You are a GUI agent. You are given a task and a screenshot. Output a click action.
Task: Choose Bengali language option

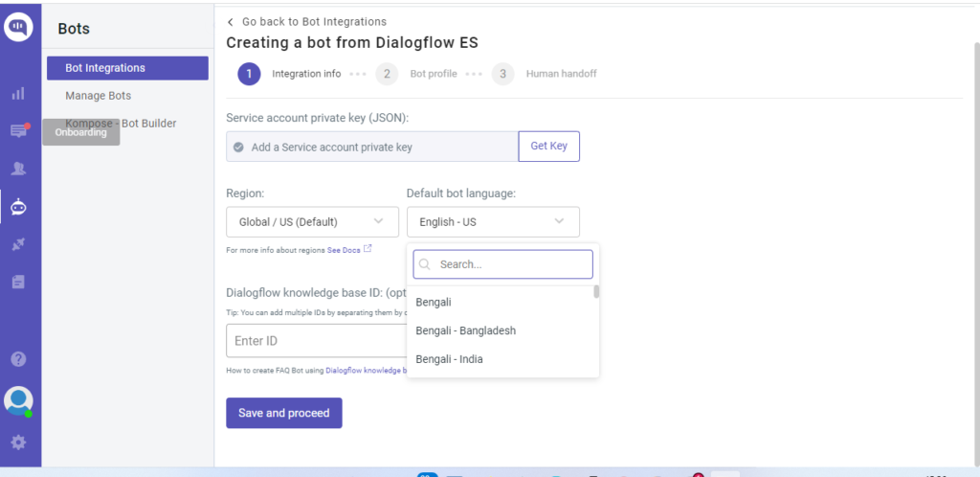[501, 302]
